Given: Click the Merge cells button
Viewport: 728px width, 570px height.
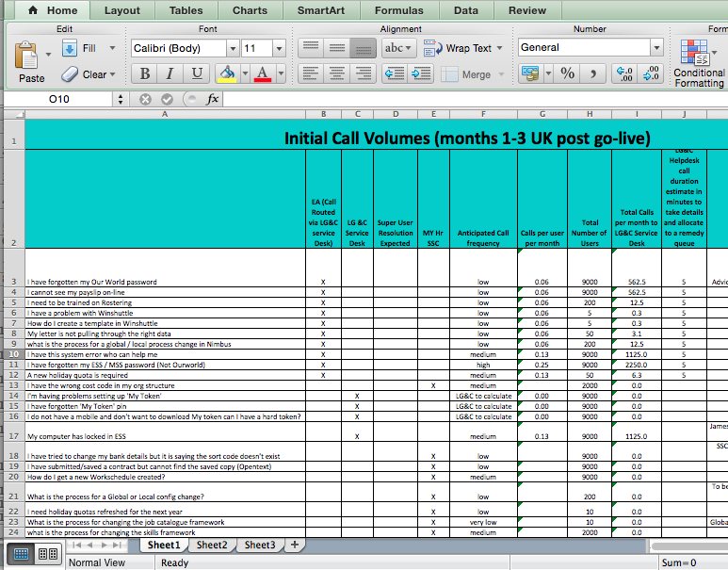Looking at the screenshot, I should click(x=465, y=74).
